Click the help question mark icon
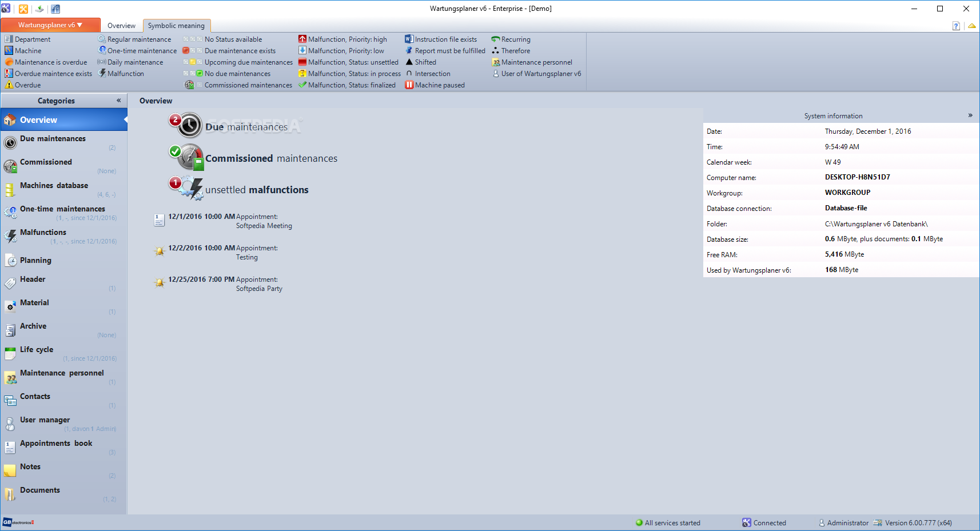This screenshot has width=980, height=531. point(956,26)
